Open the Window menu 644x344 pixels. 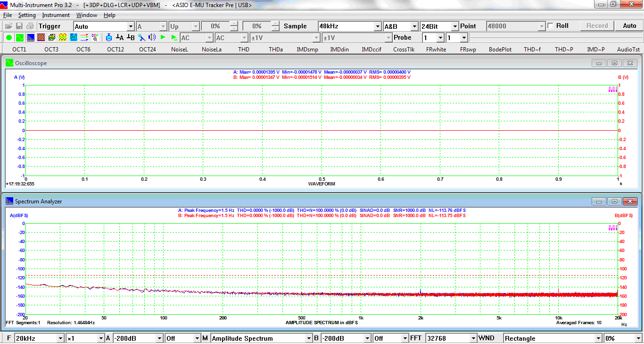pos(87,15)
